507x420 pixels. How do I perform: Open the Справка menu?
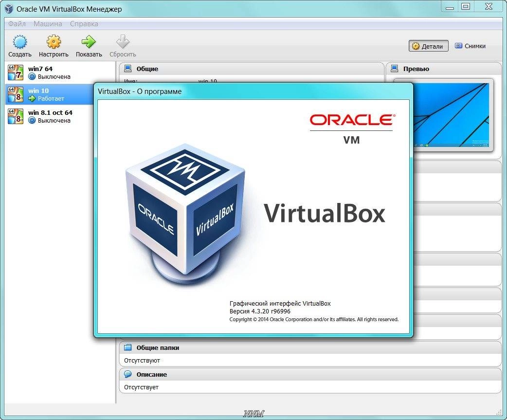(x=84, y=23)
